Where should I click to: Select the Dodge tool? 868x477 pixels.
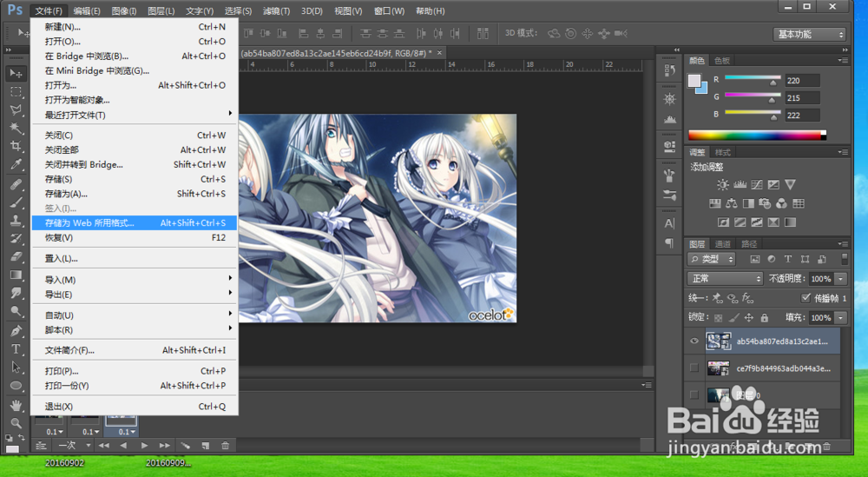16,311
